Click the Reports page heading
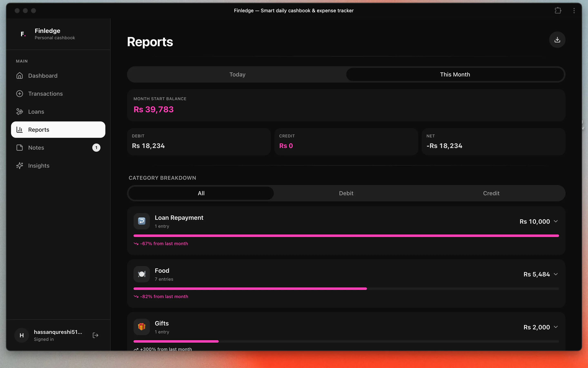This screenshot has height=368, width=588. point(150,42)
